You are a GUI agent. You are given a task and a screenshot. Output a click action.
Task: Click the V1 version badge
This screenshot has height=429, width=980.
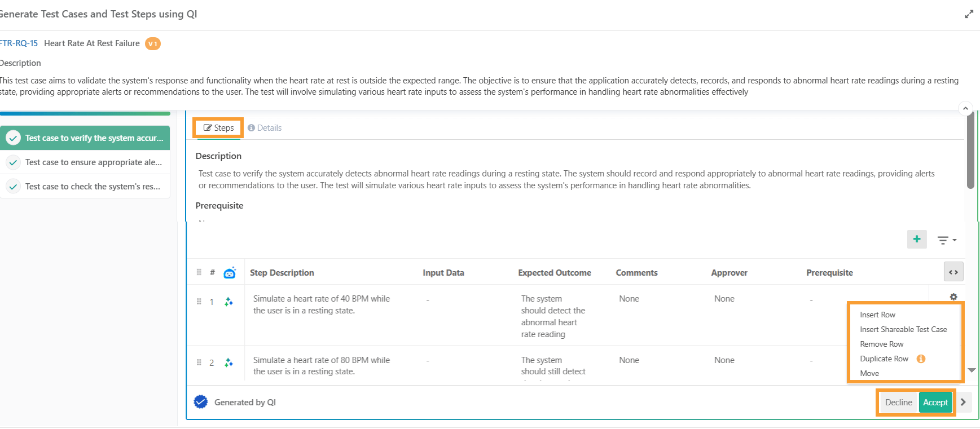tap(153, 43)
